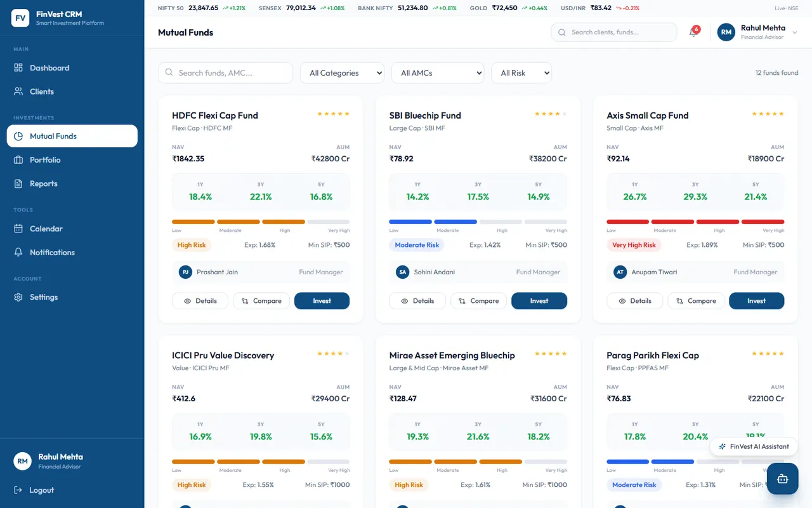The width and height of the screenshot is (812, 508).
Task: Open Notifications in sidebar
Action: [x=72, y=252]
